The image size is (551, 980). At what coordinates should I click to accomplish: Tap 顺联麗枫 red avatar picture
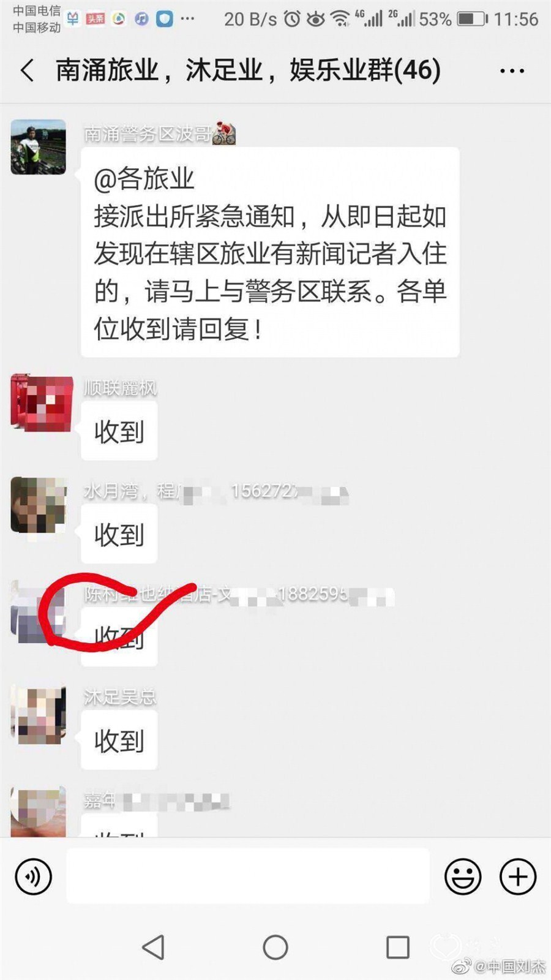coord(41,403)
